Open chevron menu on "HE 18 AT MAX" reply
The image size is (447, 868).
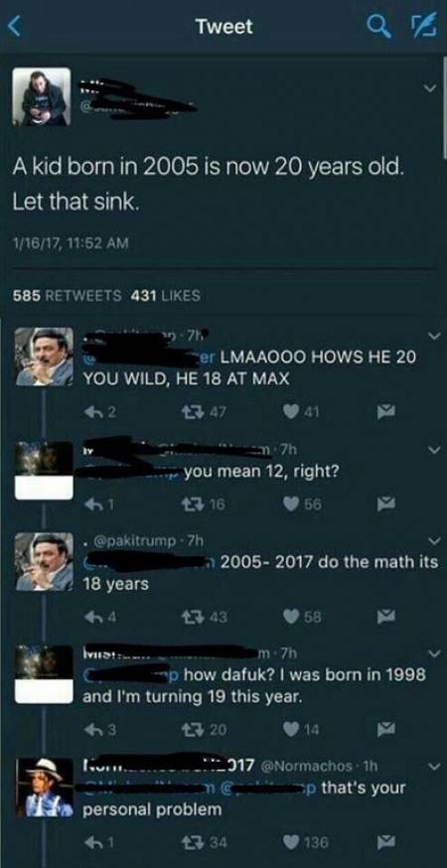[x=433, y=336]
